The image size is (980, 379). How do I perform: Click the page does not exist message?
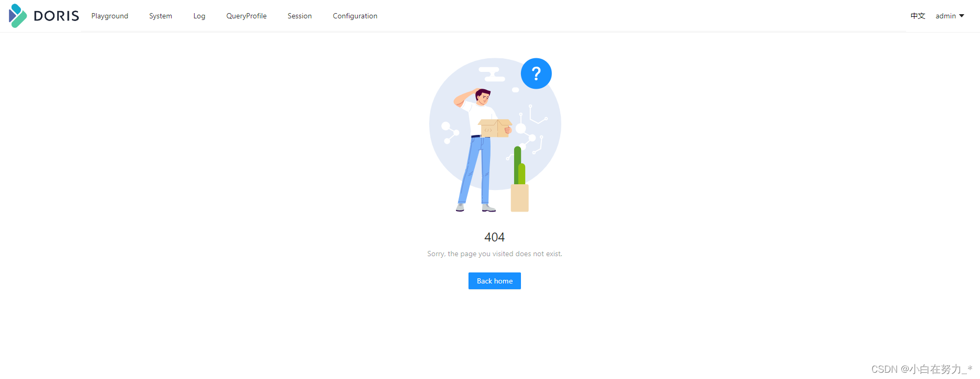click(x=495, y=254)
